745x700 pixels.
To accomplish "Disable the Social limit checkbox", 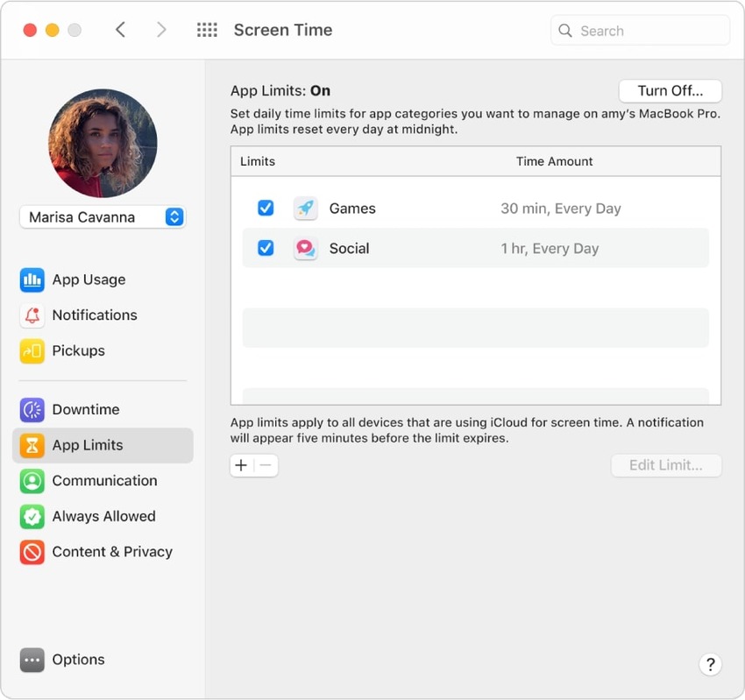I will coord(266,249).
